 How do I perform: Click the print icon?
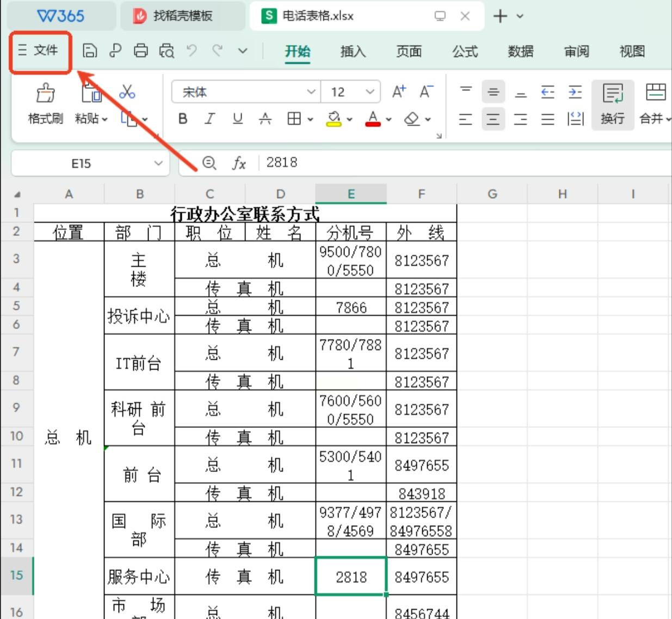tap(141, 51)
